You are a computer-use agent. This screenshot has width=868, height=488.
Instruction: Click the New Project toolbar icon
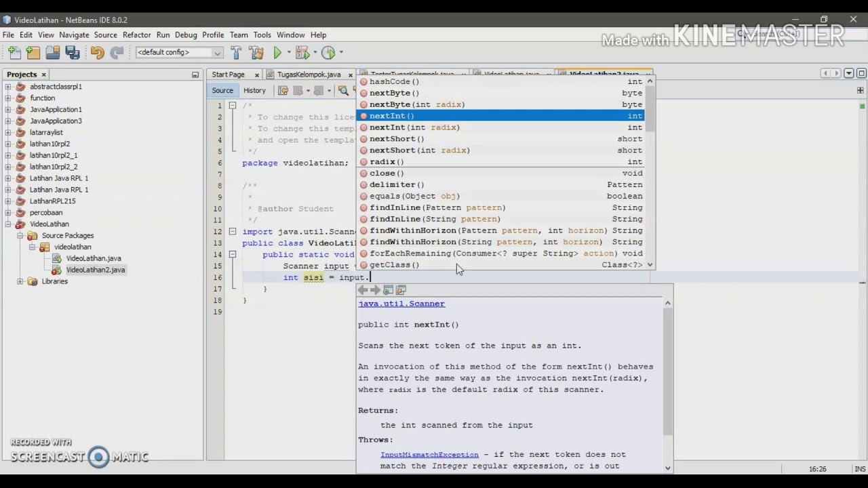pyautogui.click(x=33, y=52)
